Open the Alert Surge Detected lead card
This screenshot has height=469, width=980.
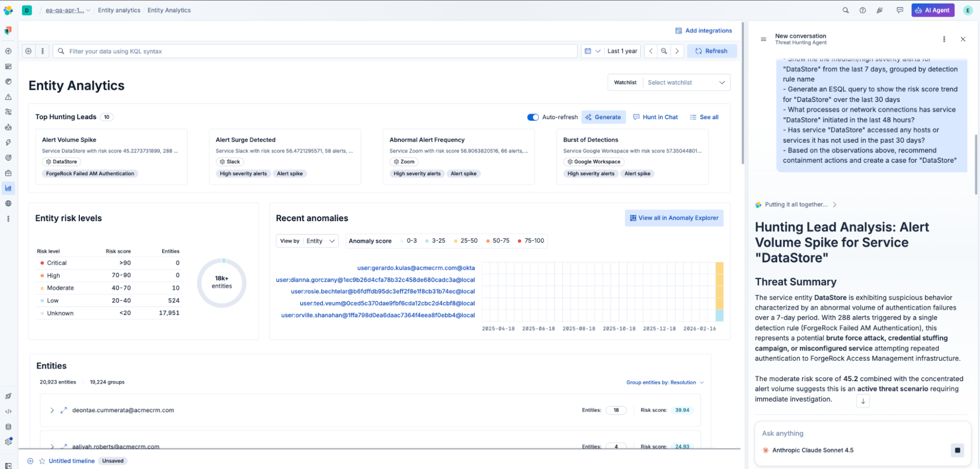click(x=285, y=156)
